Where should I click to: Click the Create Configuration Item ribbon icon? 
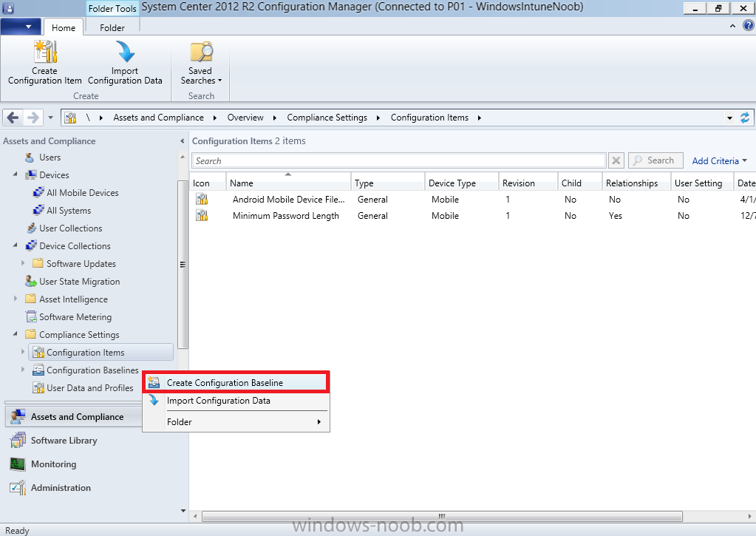45,52
